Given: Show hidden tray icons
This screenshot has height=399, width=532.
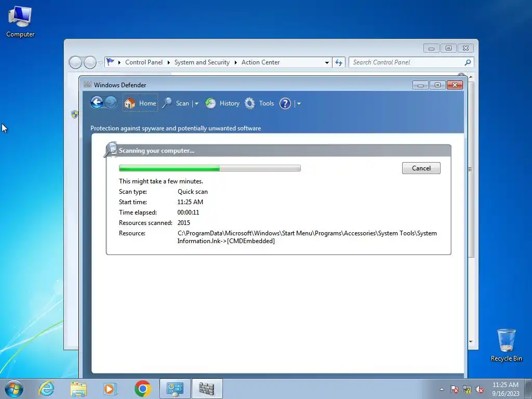Looking at the screenshot, I should [x=442, y=389].
